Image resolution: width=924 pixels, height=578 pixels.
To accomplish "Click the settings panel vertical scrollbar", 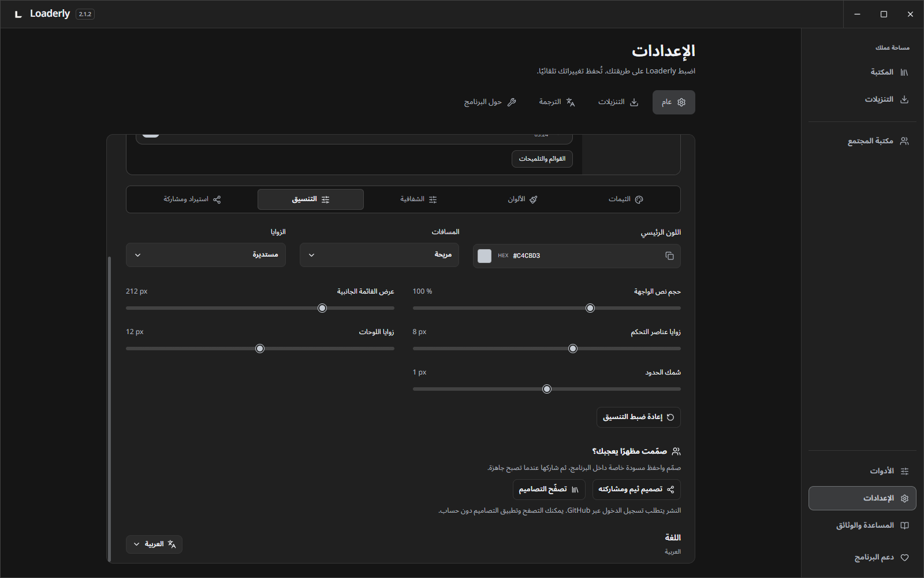I will (109, 409).
